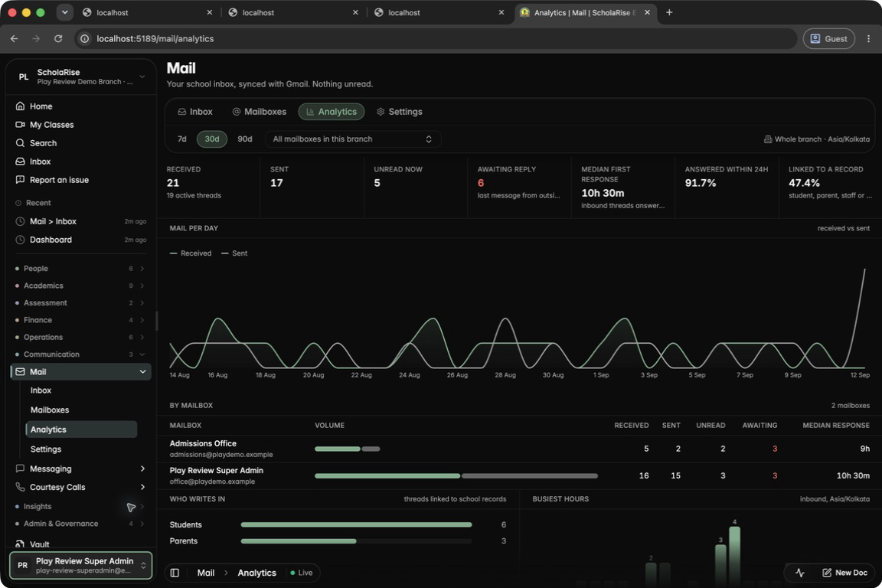Click the office@playdemo.example address
Screen dimensions: 882x588
pos(212,482)
